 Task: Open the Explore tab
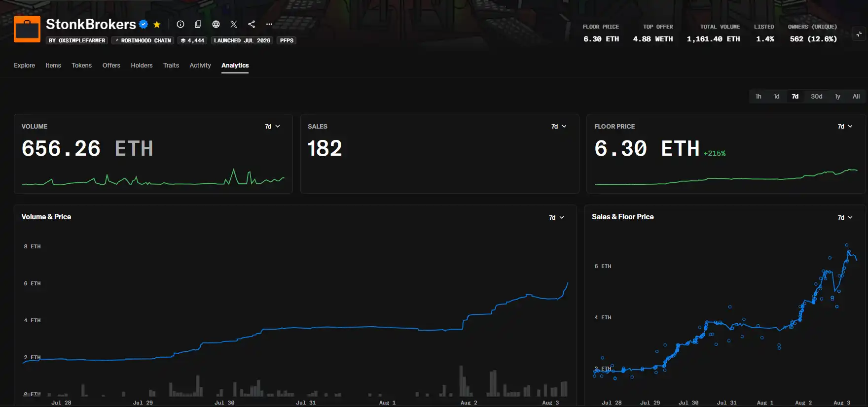click(x=25, y=66)
